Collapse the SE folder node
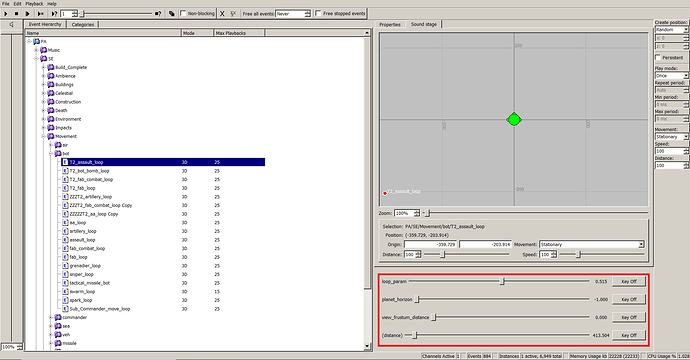Screen dimensions: 690x360 37,59
